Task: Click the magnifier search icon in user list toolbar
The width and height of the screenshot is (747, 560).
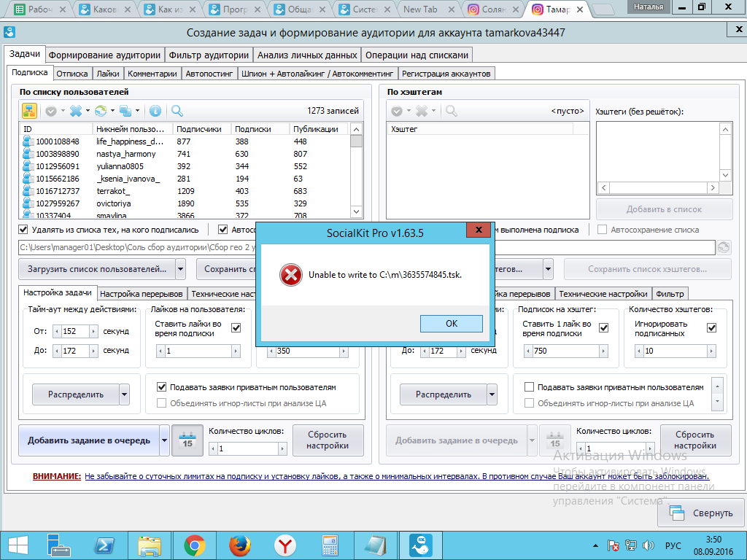Action: pyautogui.click(x=177, y=111)
